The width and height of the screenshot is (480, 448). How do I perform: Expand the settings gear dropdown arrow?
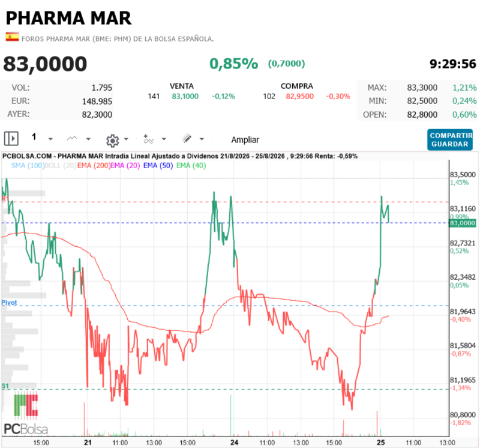point(126,139)
